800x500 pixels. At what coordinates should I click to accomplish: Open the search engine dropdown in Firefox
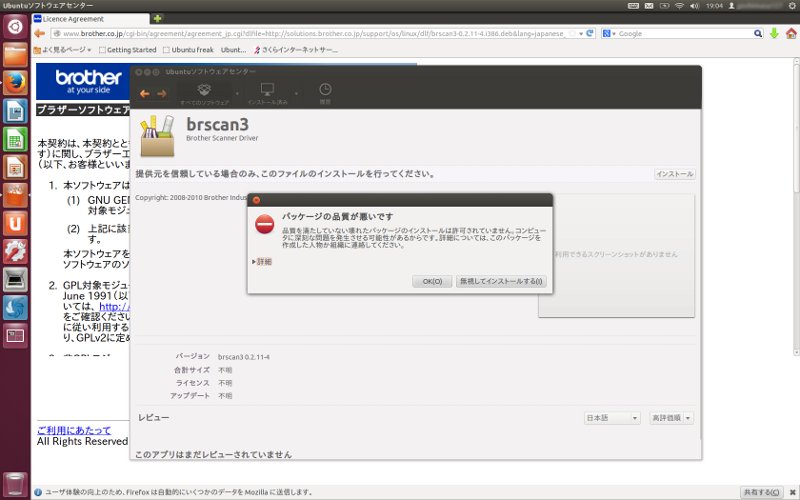click(609, 34)
